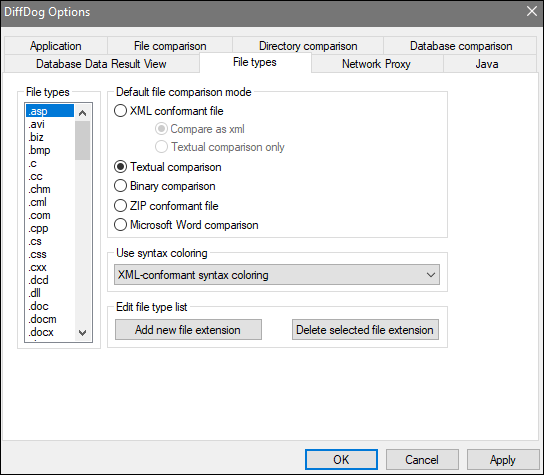Select .docm in file types list
The height and width of the screenshot is (475, 544).
tap(50, 319)
